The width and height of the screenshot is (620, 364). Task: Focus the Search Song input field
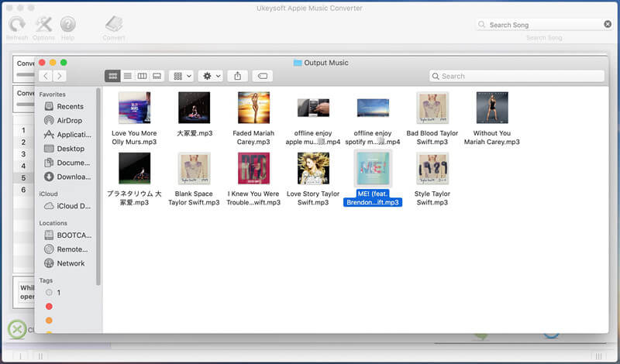click(x=544, y=25)
